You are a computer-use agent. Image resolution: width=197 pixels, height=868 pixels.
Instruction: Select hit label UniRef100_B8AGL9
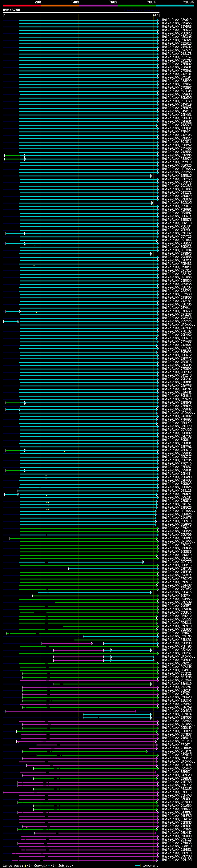pos(177,684)
